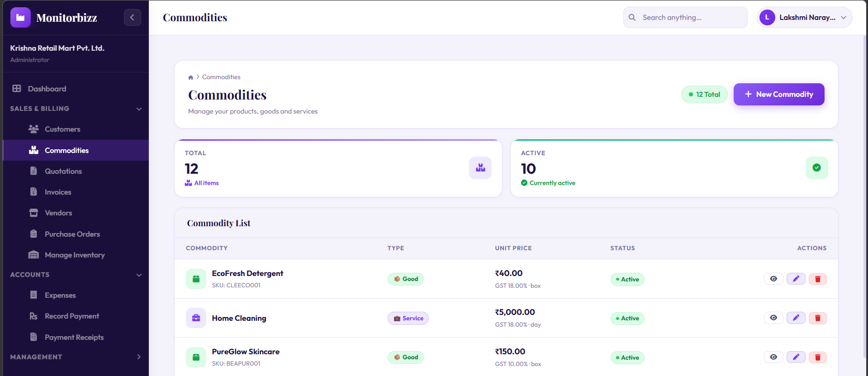
Task: Collapse the Sales & Billing section
Action: [x=139, y=109]
